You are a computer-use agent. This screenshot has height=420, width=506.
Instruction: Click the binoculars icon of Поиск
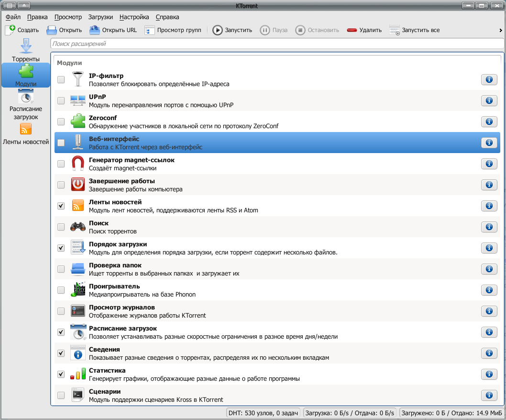[x=78, y=227]
